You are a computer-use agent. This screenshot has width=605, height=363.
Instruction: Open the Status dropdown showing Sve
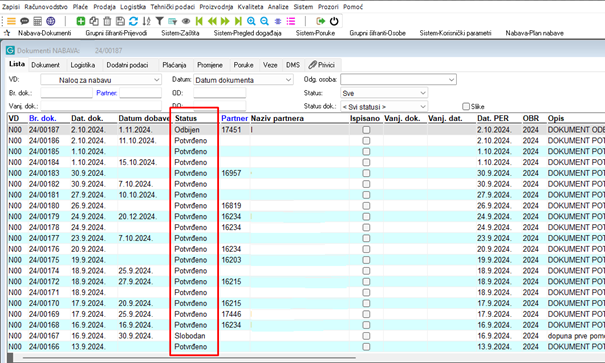tap(384, 93)
